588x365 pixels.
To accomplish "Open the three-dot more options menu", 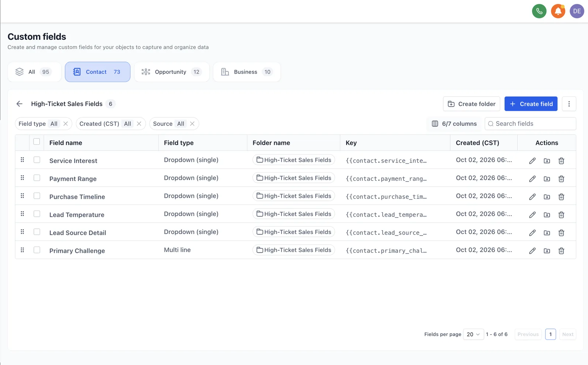I will pos(569,104).
